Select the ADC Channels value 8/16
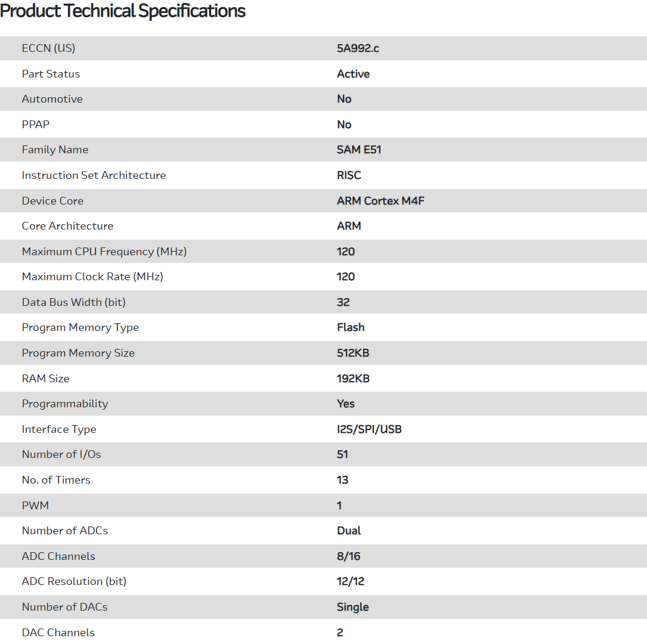The width and height of the screenshot is (647, 644). pos(348,556)
